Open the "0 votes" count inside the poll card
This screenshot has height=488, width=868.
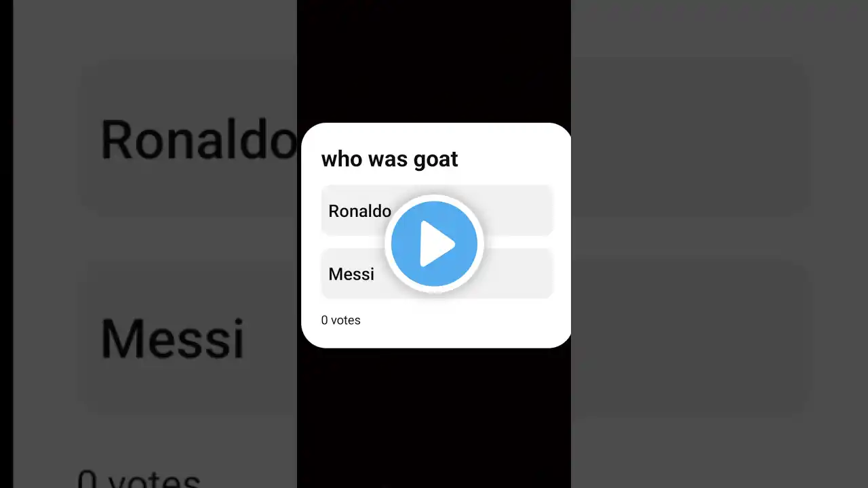pos(340,320)
